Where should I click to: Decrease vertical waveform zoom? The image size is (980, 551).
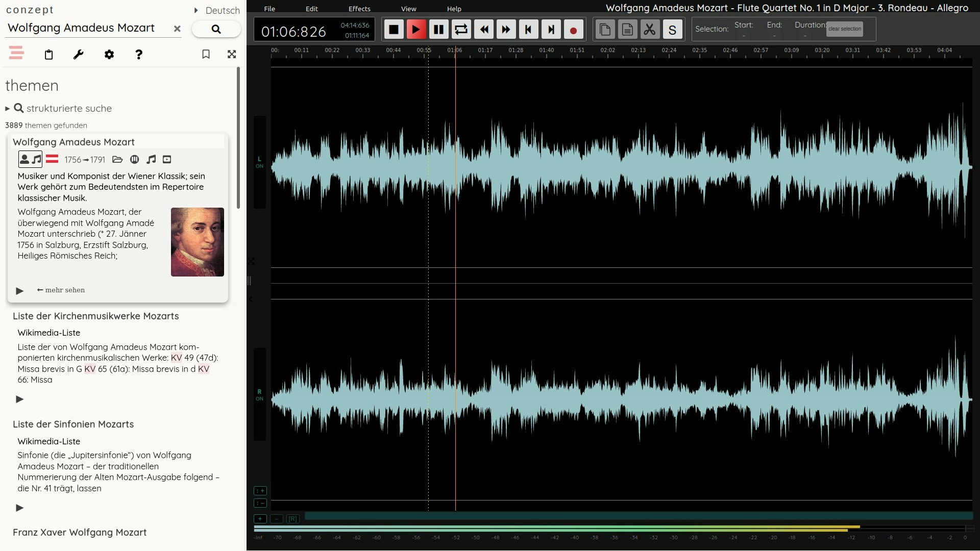[x=260, y=503]
